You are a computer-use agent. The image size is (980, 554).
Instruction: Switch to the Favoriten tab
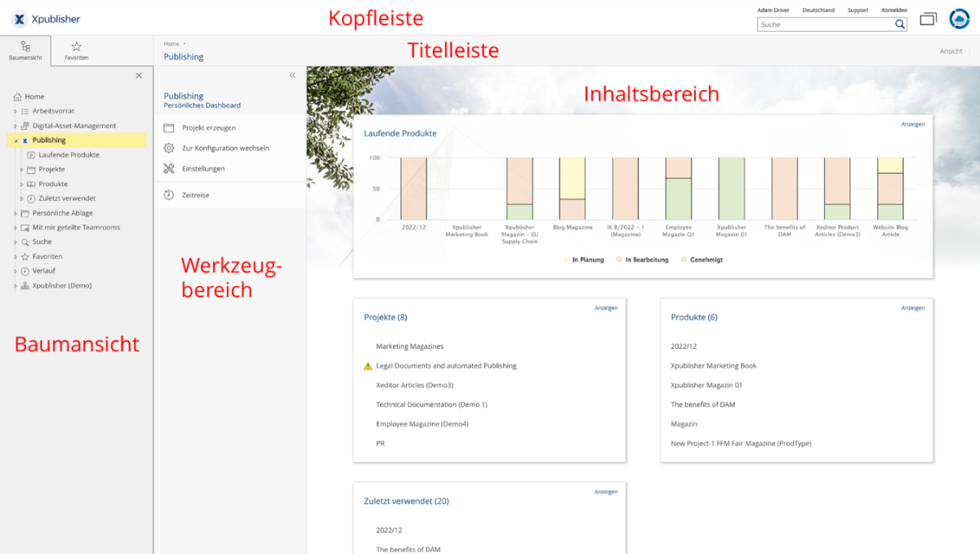pos(76,51)
